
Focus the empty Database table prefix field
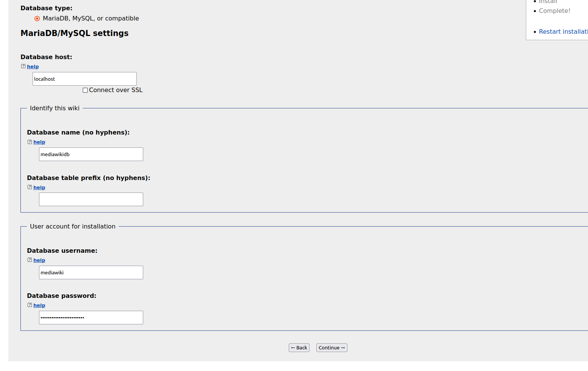point(91,199)
